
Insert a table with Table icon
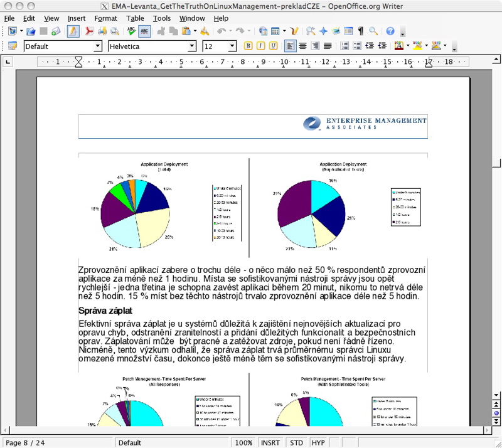[x=275, y=31]
